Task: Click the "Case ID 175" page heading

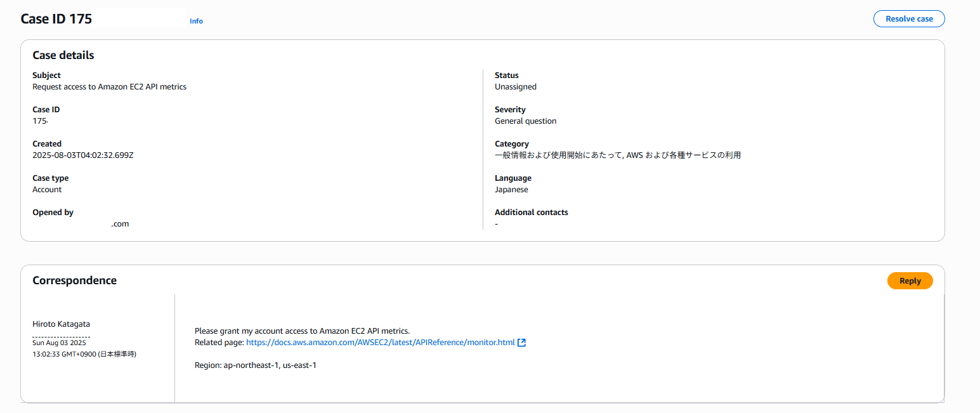Action: tap(56, 18)
